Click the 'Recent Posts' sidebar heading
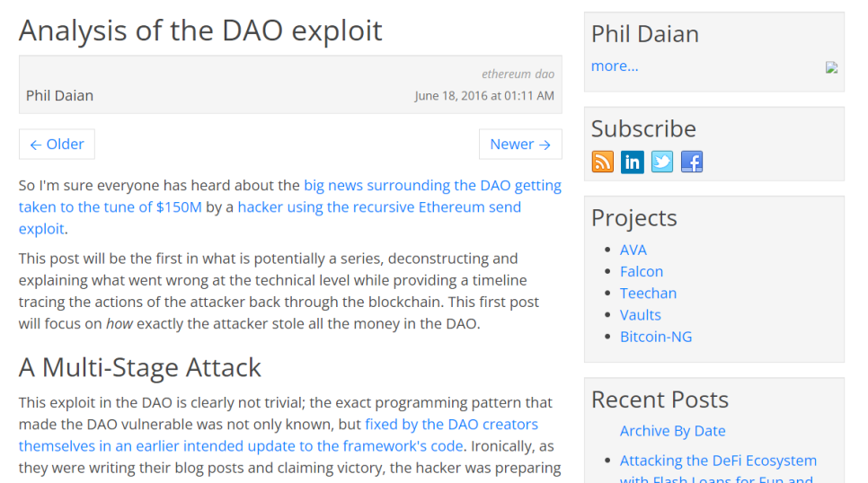Viewport: 868px width, 483px height. pyautogui.click(x=660, y=400)
